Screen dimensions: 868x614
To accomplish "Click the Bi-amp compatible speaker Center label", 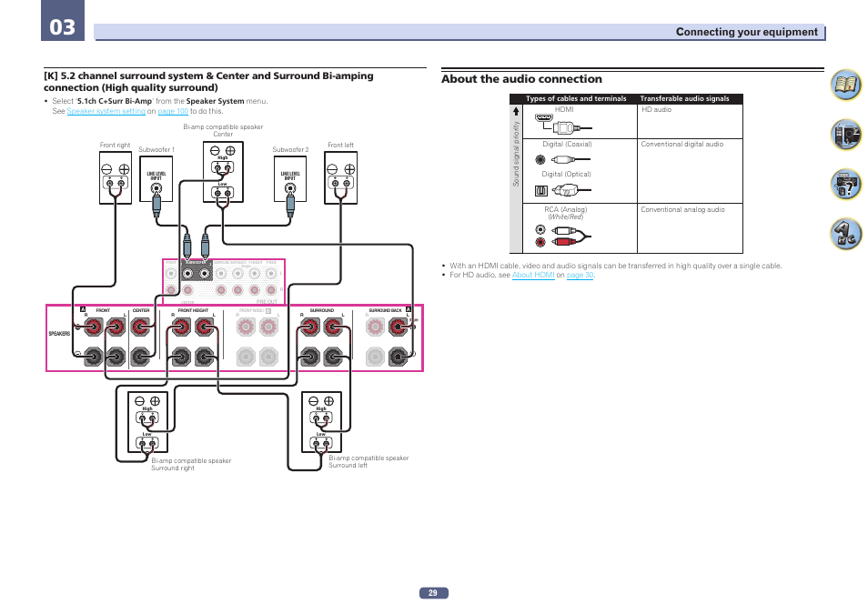I will (223, 131).
